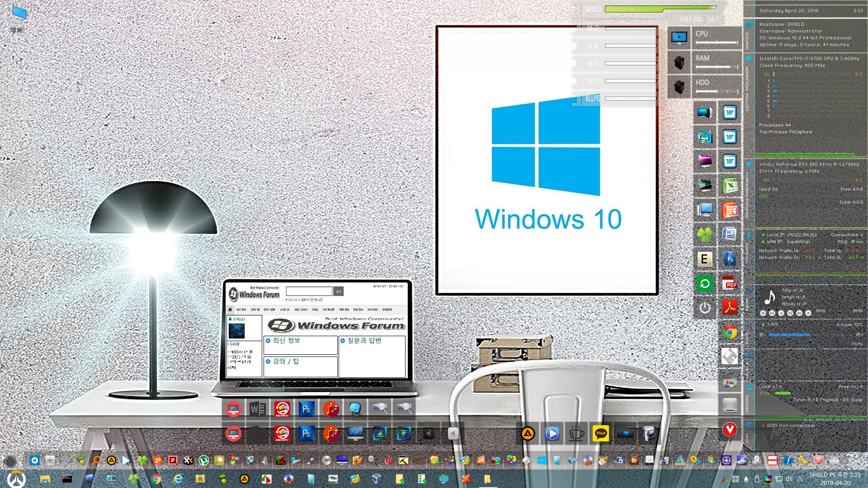The image size is (868, 488).
Task: Open the 내 PC desktop icon
Action: [x=18, y=19]
